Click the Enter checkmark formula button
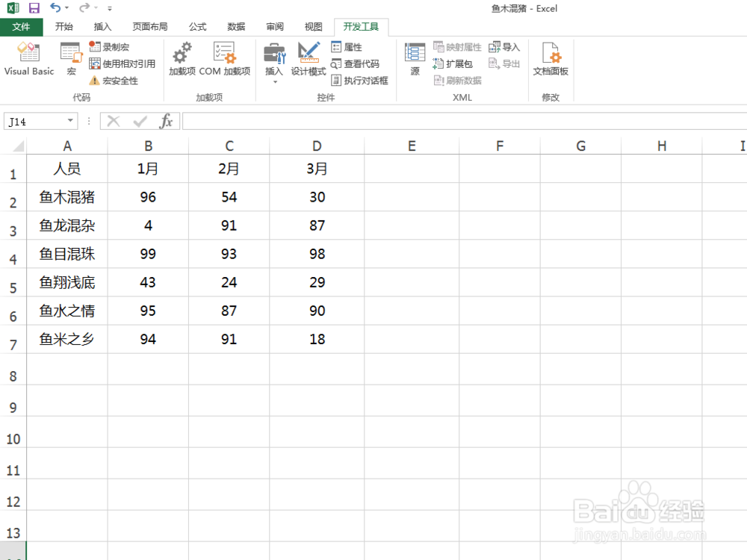This screenshot has width=747, height=560. [x=140, y=122]
